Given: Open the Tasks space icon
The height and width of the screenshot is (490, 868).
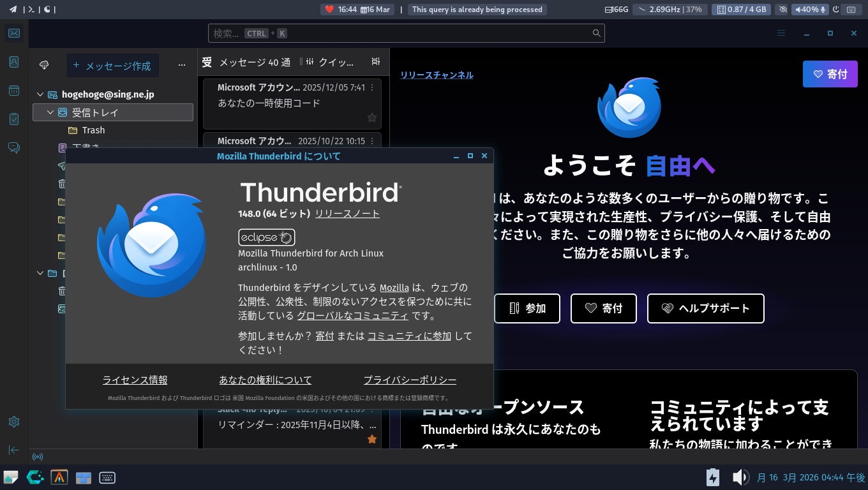Looking at the screenshot, I should pos(14,119).
